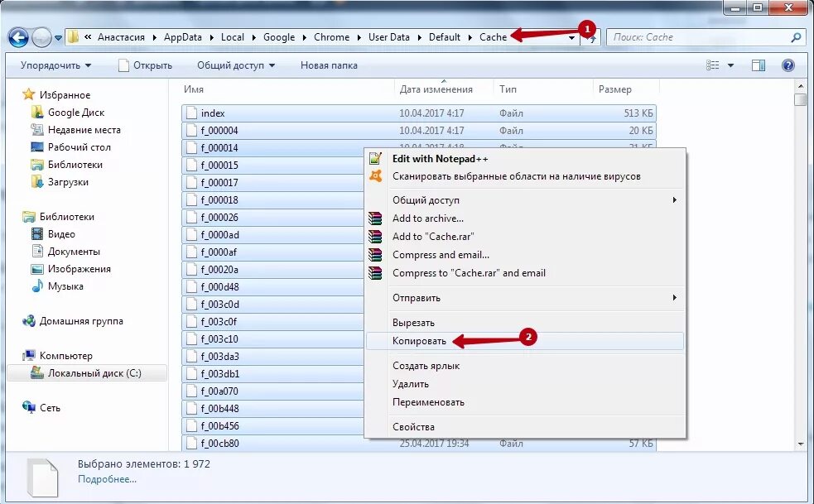
Task: Open the view options dropdown arrow
Action: pyautogui.click(x=731, y=65)
